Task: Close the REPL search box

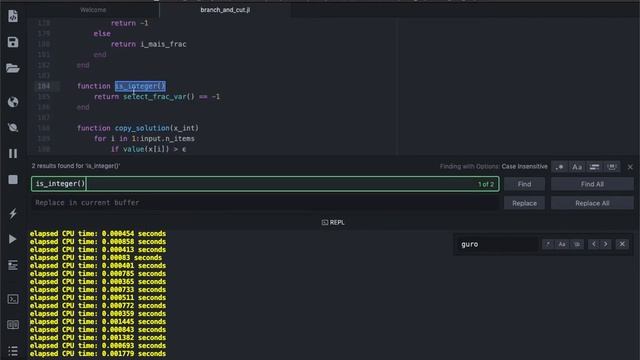Action: 622,244
